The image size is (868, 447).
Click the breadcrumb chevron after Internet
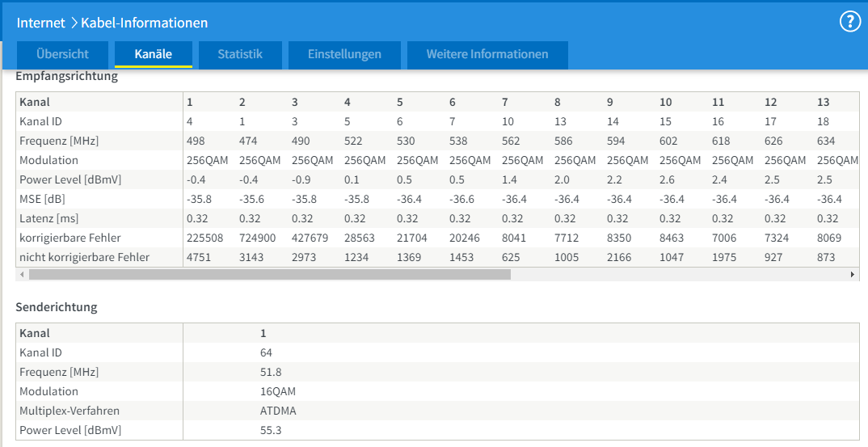point(74,23)
